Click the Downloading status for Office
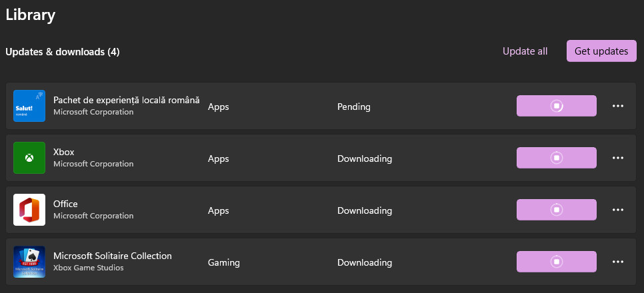The image size is (644, 293). click(364, 210)
